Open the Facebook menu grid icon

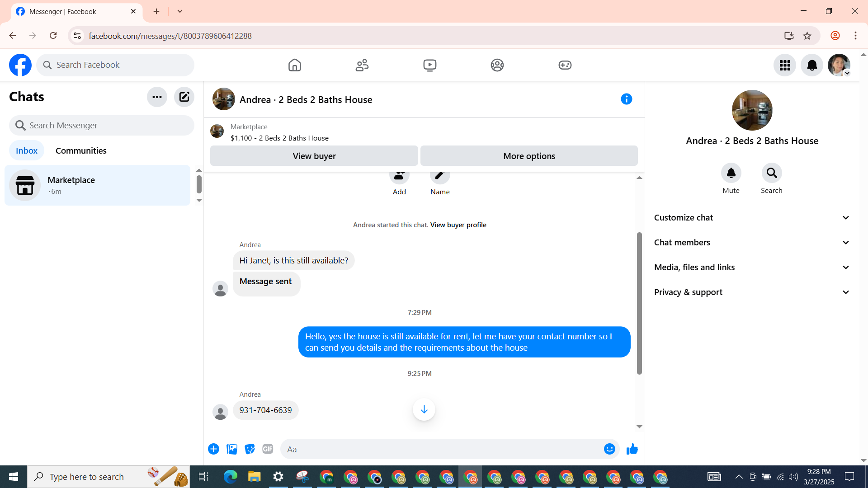pos(785,65)
